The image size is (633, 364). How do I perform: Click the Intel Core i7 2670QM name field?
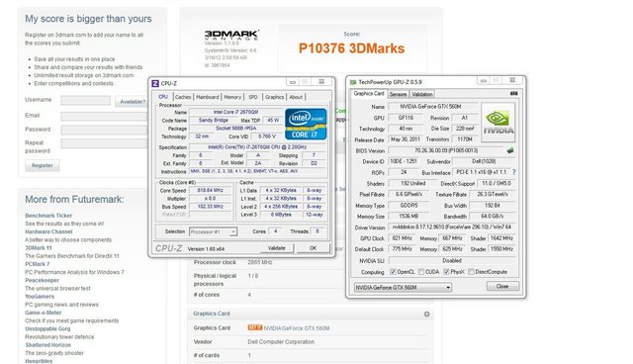pos(235,112)
